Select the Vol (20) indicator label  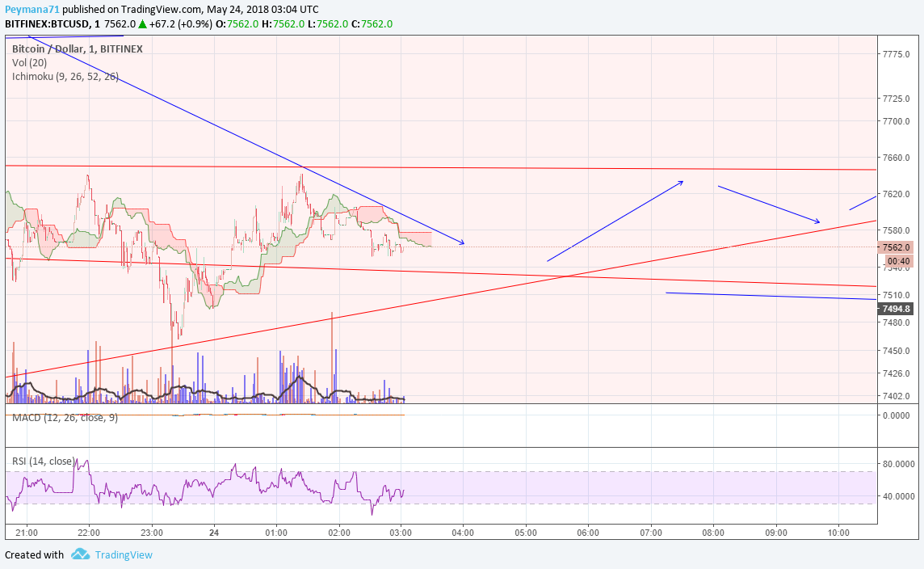[29, 62]
